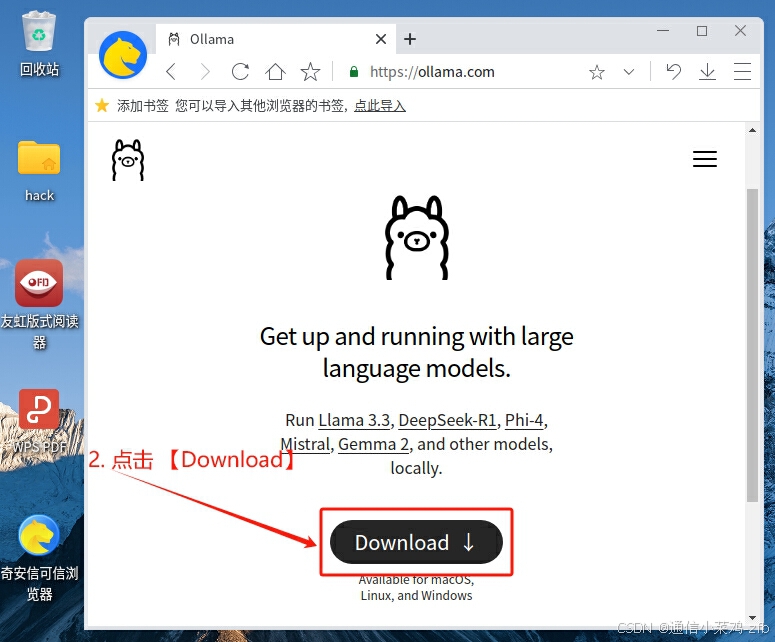Click the Download button
Viewport: 775px width, 642px height.
(x=416, y=542)
